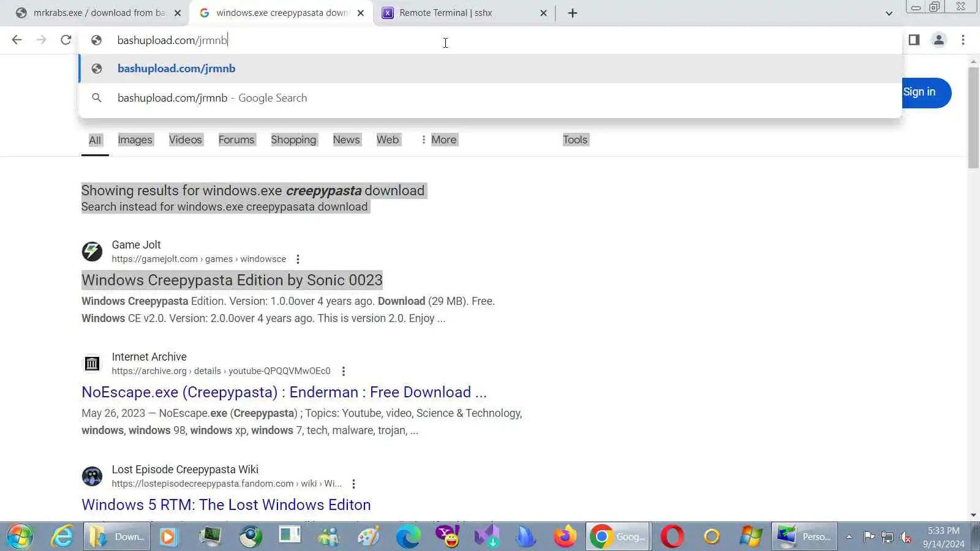Launch Internet Explorer from the taskbar
980x551 pixels.
point(61,537)
